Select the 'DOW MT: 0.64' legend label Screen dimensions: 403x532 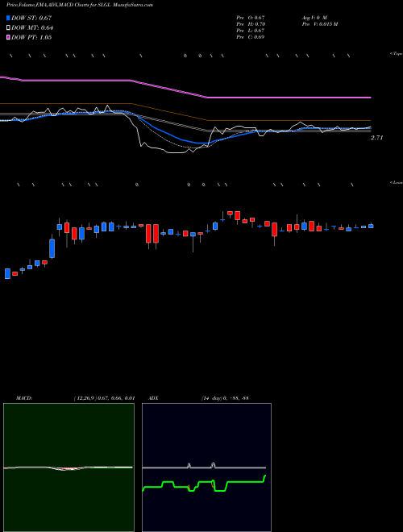point(32,28)
